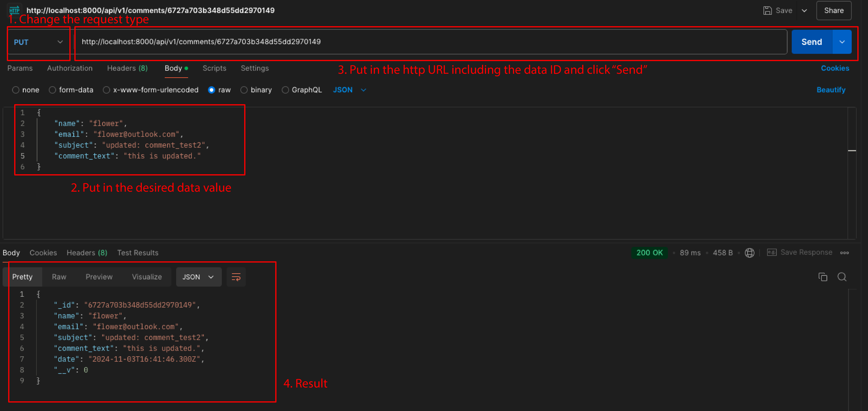Image resolution: width=868 pixels, height=411 pixels.
Task: Click the Share button
Action: pos(834,10)
